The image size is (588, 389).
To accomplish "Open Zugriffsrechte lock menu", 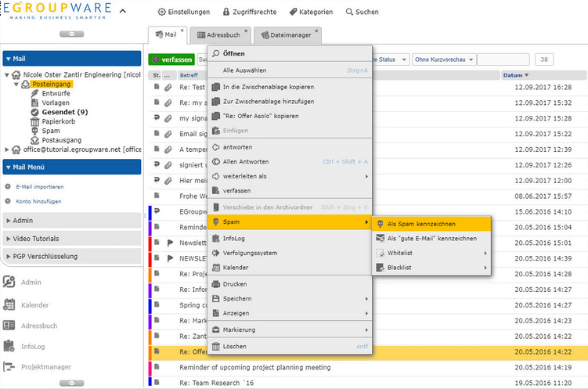I will (250, 12).
